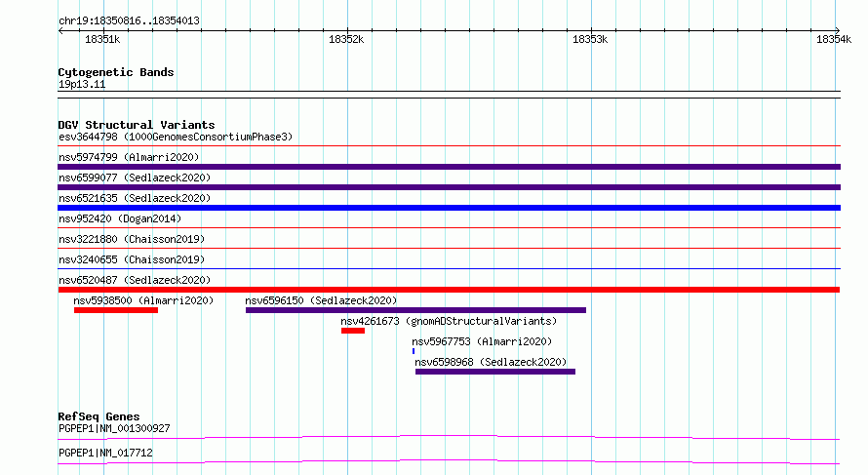Click the small red bar of nsv4261673
The height and width of the screenshot is (475, 868).
[353, 331]
